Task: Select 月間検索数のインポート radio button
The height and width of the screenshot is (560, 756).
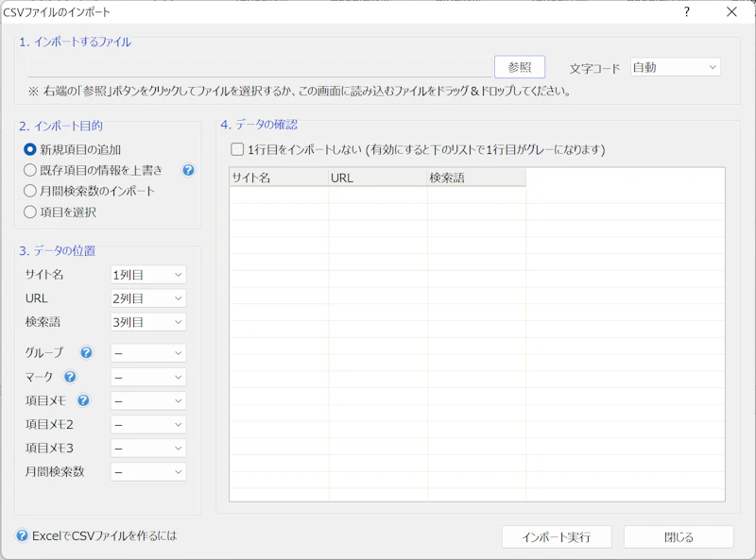Action: 30,191
